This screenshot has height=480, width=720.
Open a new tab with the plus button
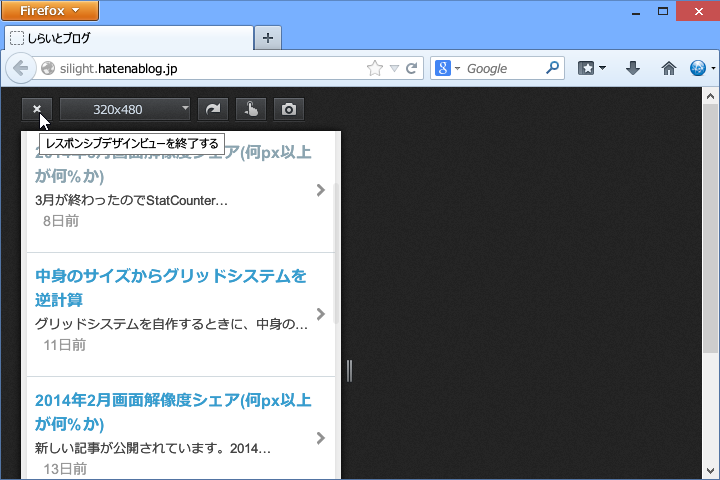[268, 38]
